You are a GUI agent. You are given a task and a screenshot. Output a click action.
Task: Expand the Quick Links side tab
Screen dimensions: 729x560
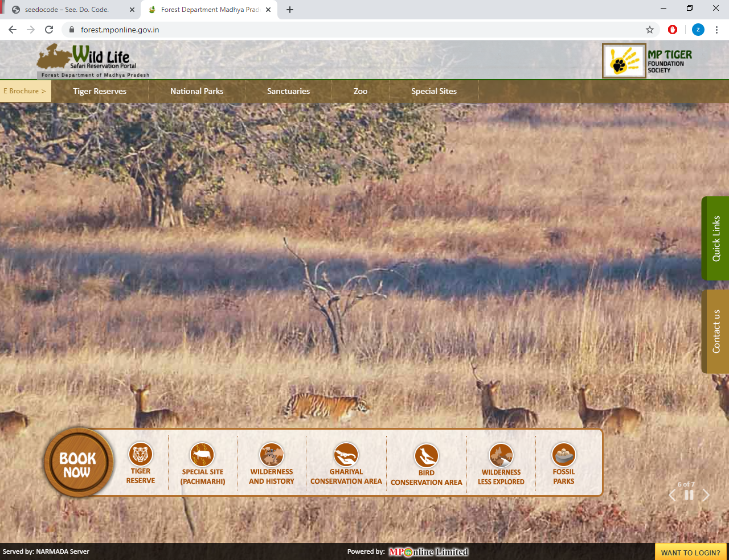pyautogui.click(x=716, y=238)
